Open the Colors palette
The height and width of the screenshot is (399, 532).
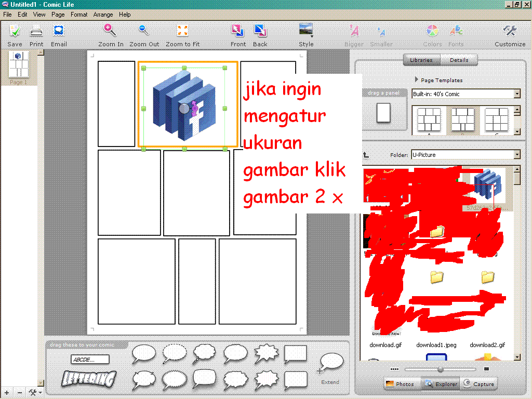pos(432,31)
